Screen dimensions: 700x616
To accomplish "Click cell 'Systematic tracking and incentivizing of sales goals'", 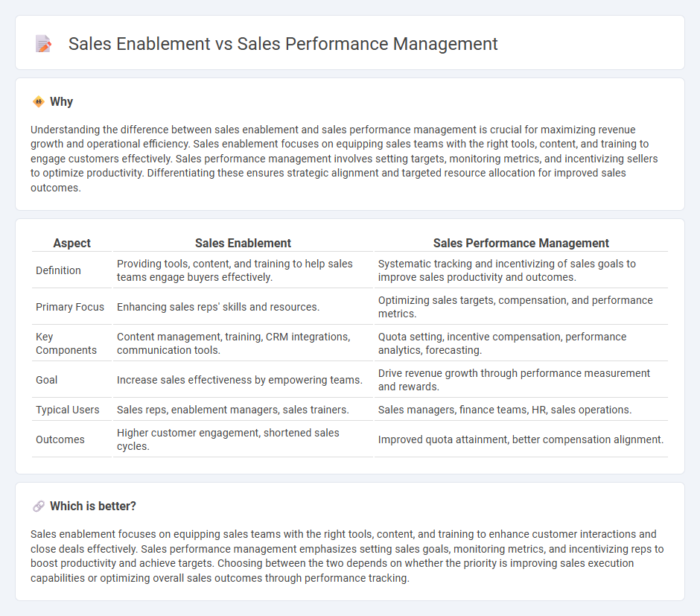I will click(521, 270).
